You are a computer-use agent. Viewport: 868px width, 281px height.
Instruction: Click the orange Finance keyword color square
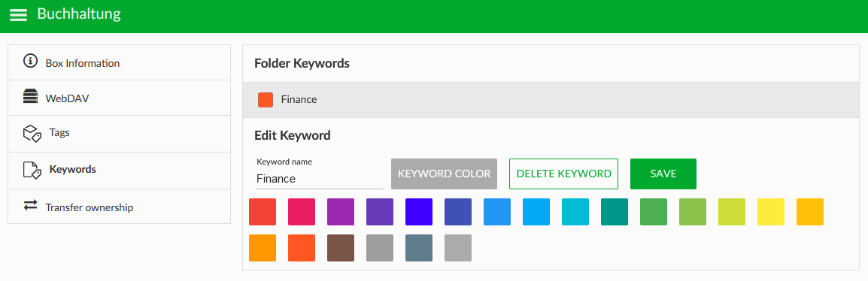tap(266, 100)
